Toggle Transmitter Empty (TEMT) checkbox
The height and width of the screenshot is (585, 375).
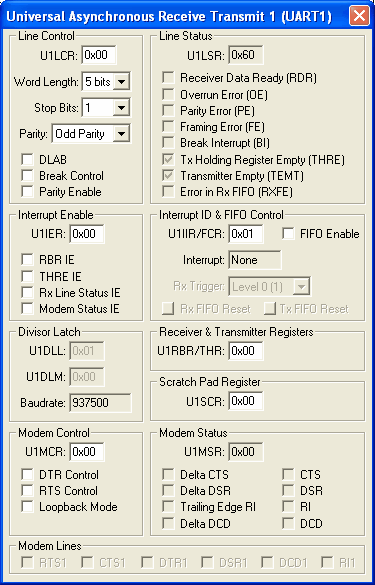point(168,176)
